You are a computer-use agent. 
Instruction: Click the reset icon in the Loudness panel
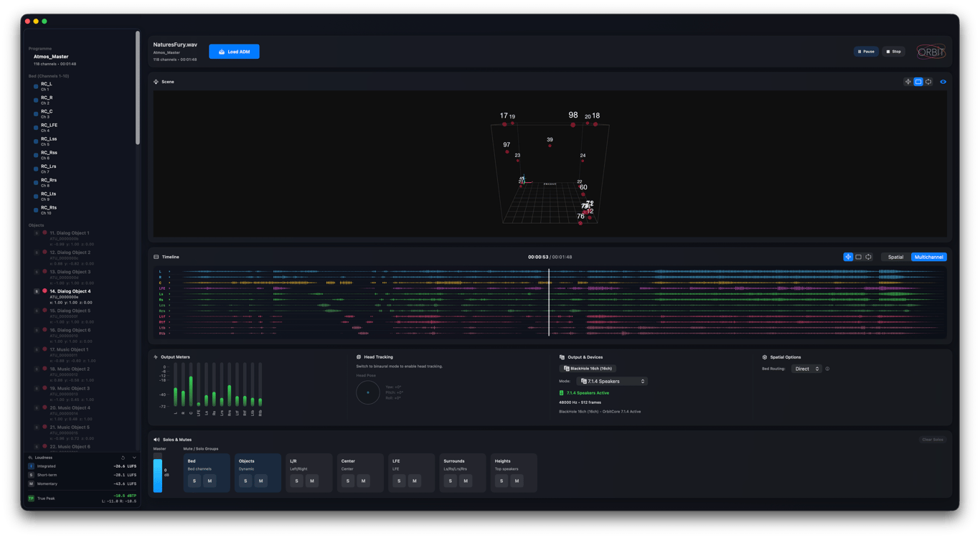point(123,458)
